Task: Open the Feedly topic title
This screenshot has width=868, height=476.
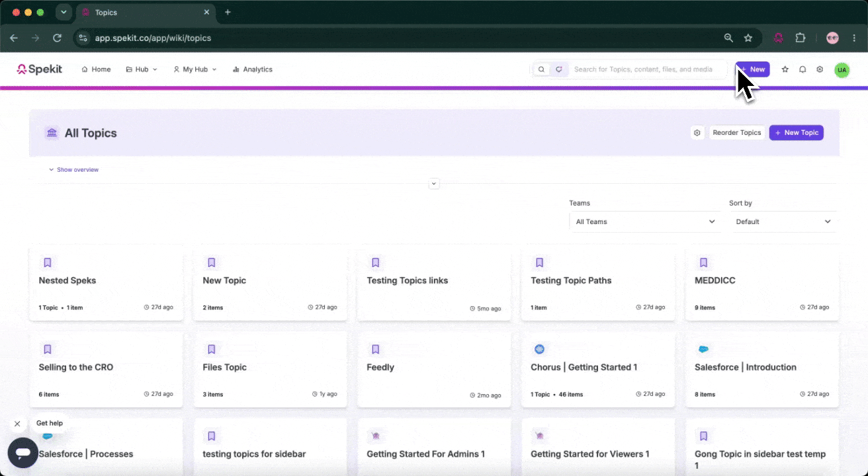Action: [380, 367]
